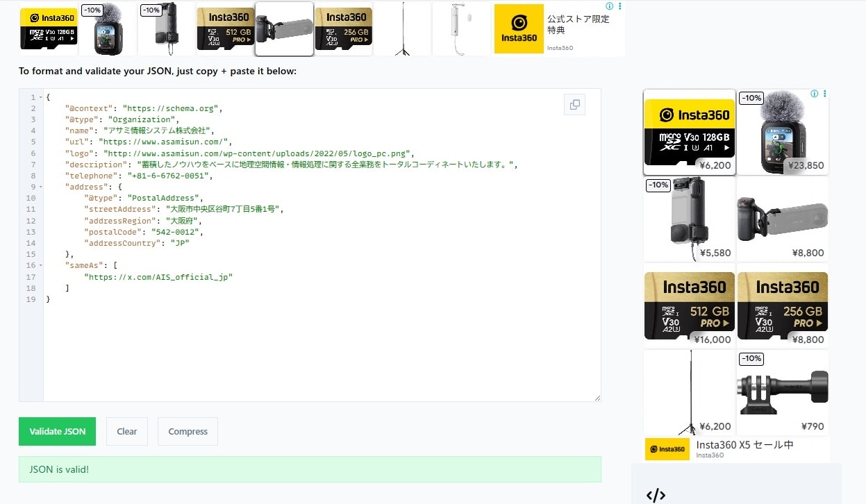Click the info icon on the sidebar camera ad
The image size is (866, 504).
click(815, 94)
